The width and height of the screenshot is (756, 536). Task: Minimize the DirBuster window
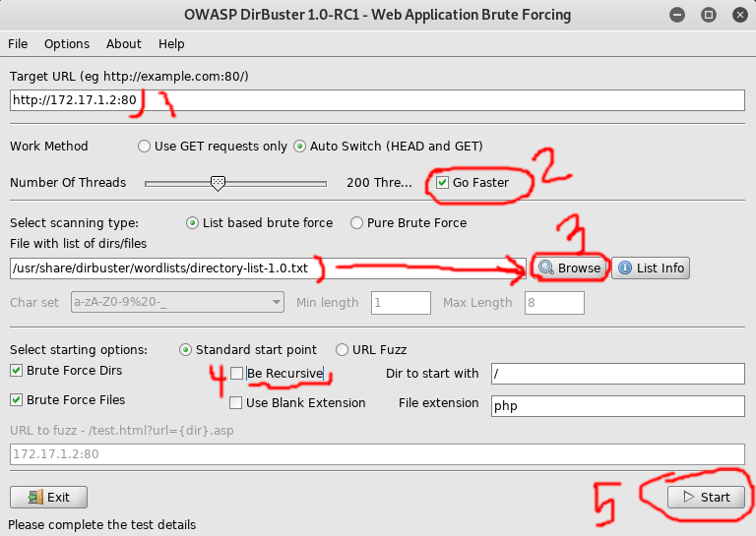677,15
